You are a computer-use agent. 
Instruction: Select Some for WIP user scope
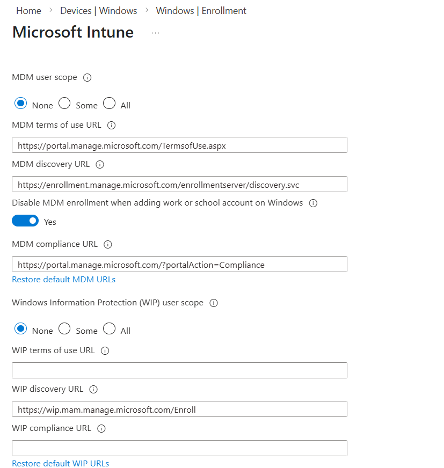click(64, 329)
